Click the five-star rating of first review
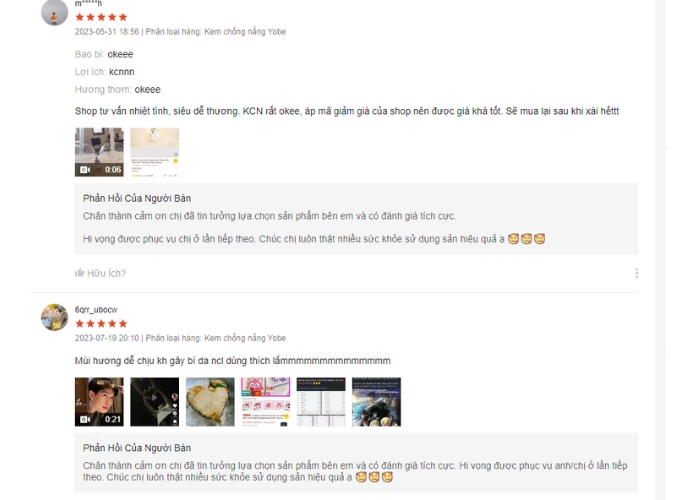 [x=101, y=17]
